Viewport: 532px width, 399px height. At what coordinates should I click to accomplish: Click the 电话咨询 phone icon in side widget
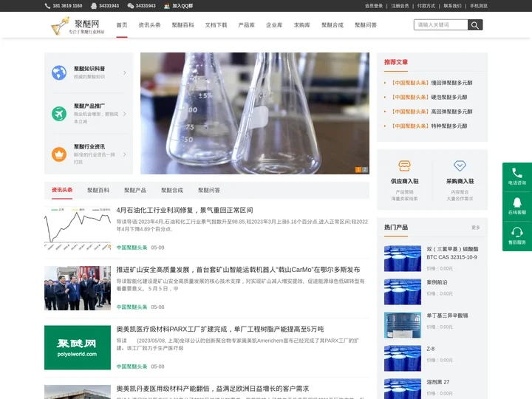516,173
